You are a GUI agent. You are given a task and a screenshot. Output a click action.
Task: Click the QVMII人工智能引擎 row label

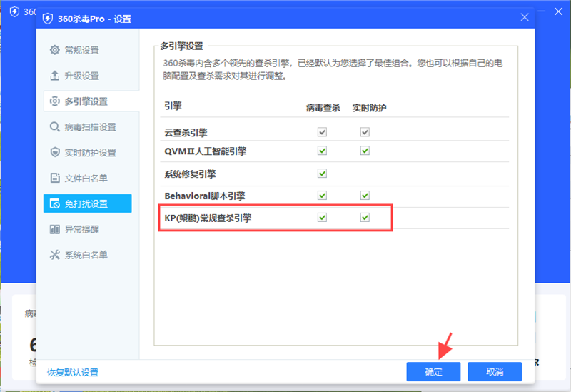coord(206,151)
